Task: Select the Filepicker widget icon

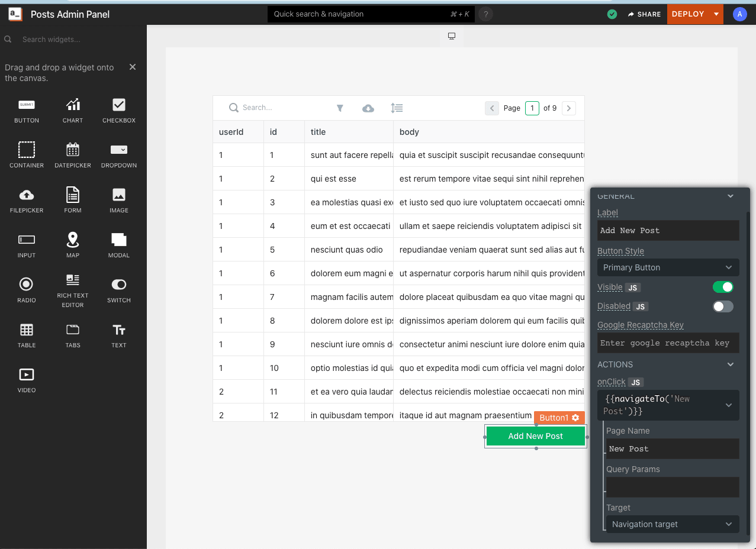Action: (27, 195)
